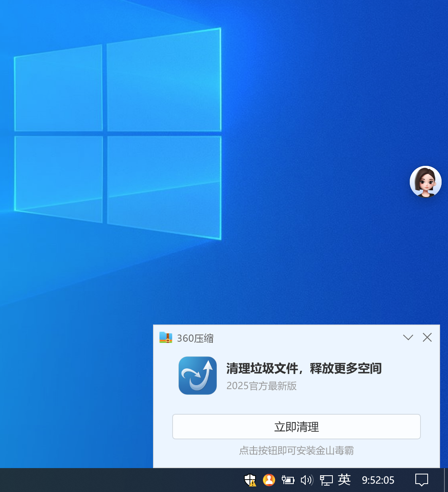Open the Action Center notification icon

421,480
